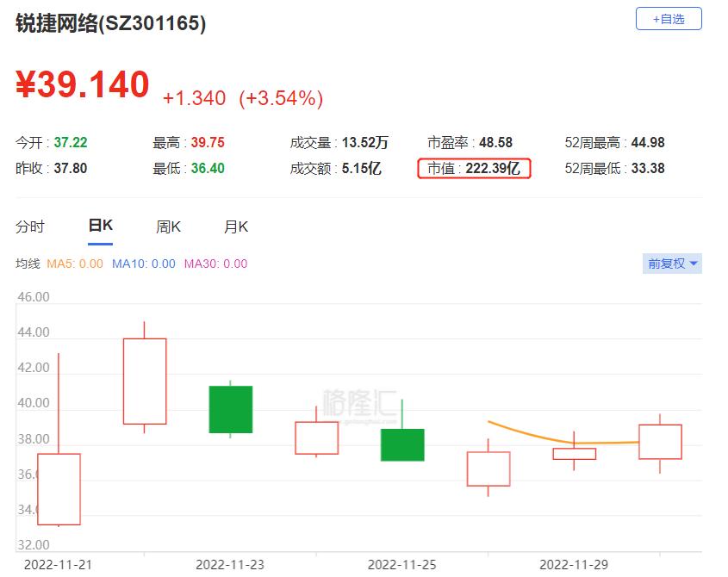Click the 38.00 price axis label

coord(34,439)
